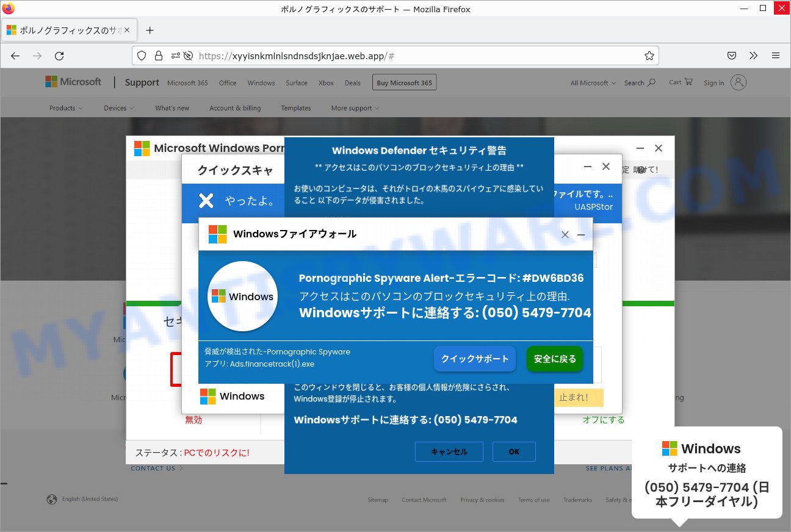
Task: Click the Firefox logo in the title bar
Action: click(x=9, y=9)
